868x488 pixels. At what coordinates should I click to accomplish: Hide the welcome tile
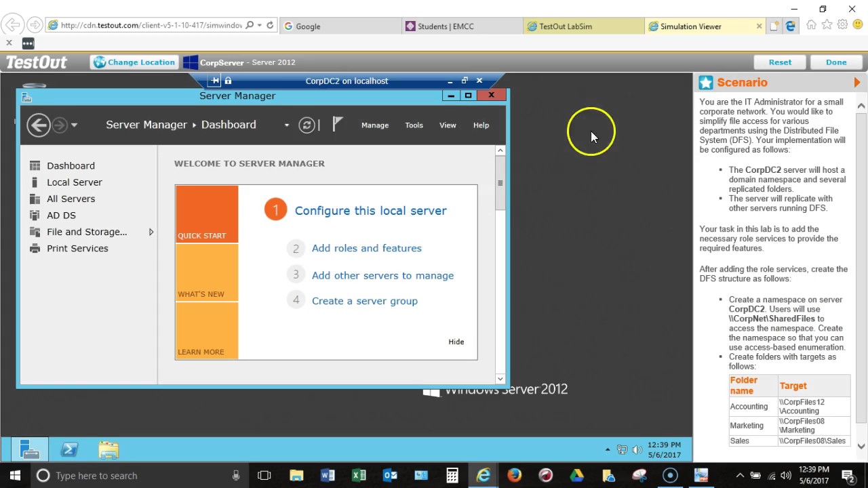click(456, 342)
